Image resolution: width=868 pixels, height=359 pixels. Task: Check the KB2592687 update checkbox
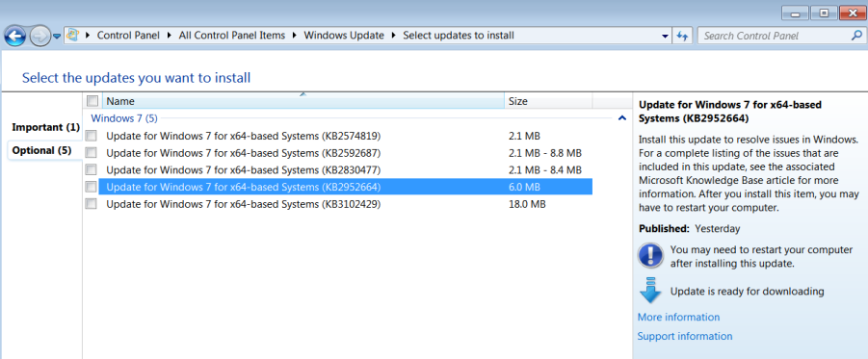[x=92, y=153]
